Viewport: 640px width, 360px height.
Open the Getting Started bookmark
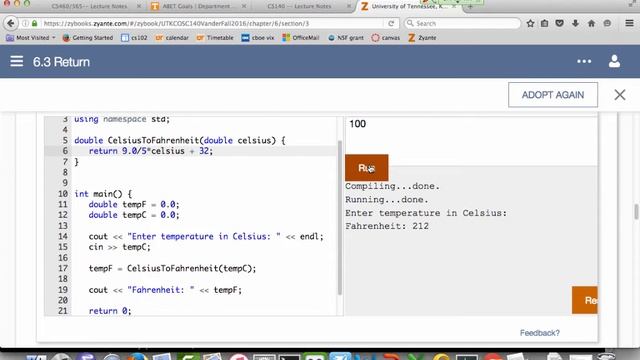[88, 38]
